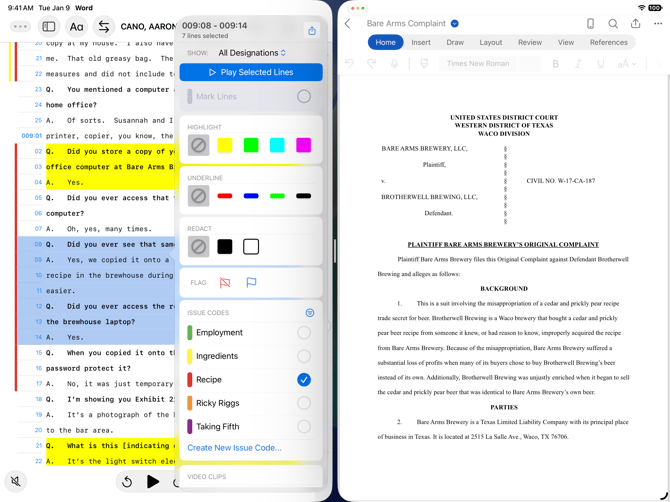The image size is (670, 502).
Task: Choose the red underline color
Action: [x=225, y=196]
